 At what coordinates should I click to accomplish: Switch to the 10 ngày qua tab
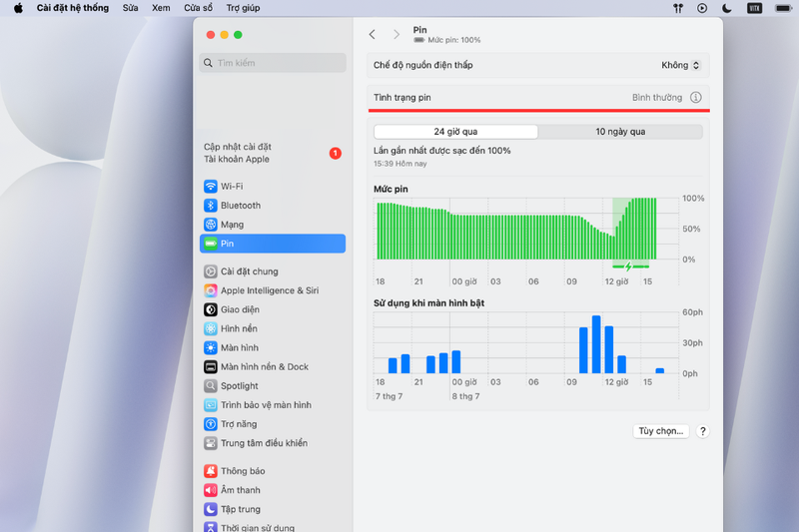click(620, 132)
